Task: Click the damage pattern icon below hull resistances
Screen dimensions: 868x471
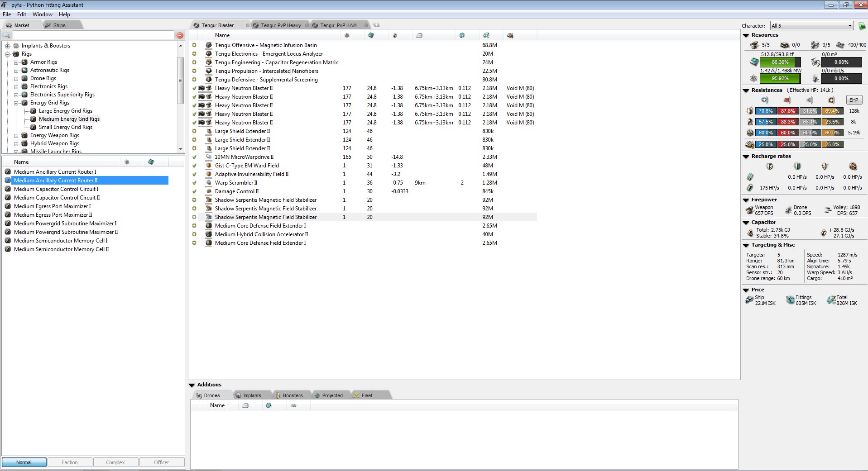Action: click(749, 144)
